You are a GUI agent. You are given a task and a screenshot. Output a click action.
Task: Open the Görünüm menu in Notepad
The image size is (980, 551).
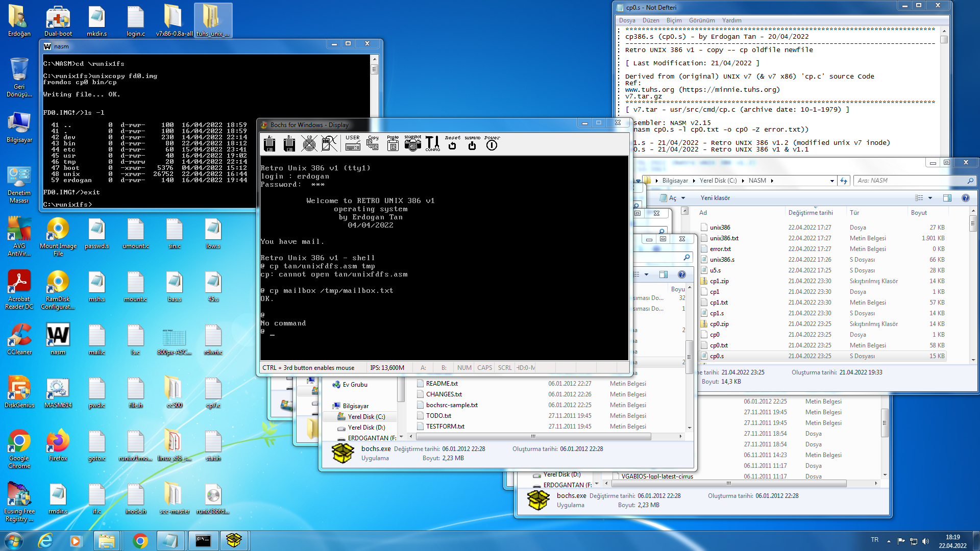point(702,20)
